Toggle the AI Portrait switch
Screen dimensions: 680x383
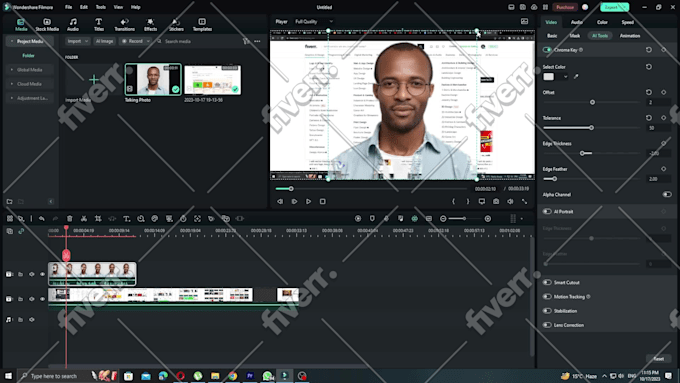[x=547, y=211]
